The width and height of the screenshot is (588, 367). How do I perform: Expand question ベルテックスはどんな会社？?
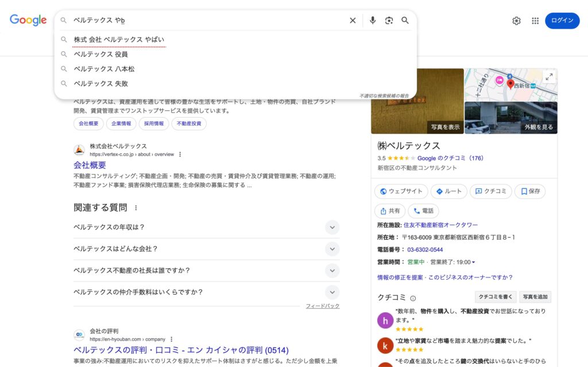click(x=332, y=249)
